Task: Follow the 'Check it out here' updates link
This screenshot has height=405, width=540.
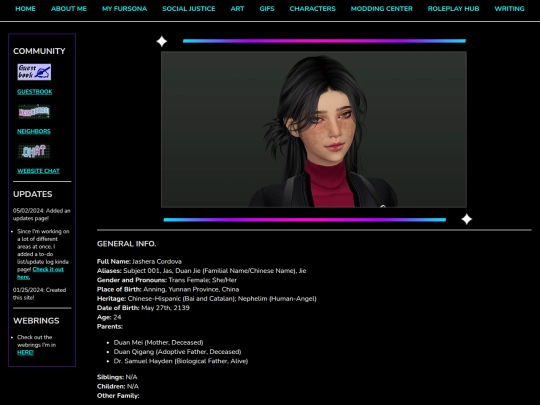Action: 40,273
